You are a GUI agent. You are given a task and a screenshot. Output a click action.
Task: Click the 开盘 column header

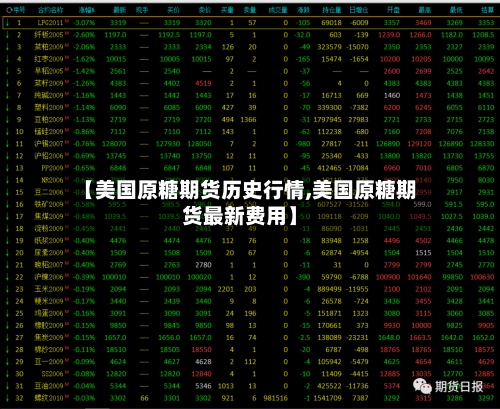pos(393,10)
